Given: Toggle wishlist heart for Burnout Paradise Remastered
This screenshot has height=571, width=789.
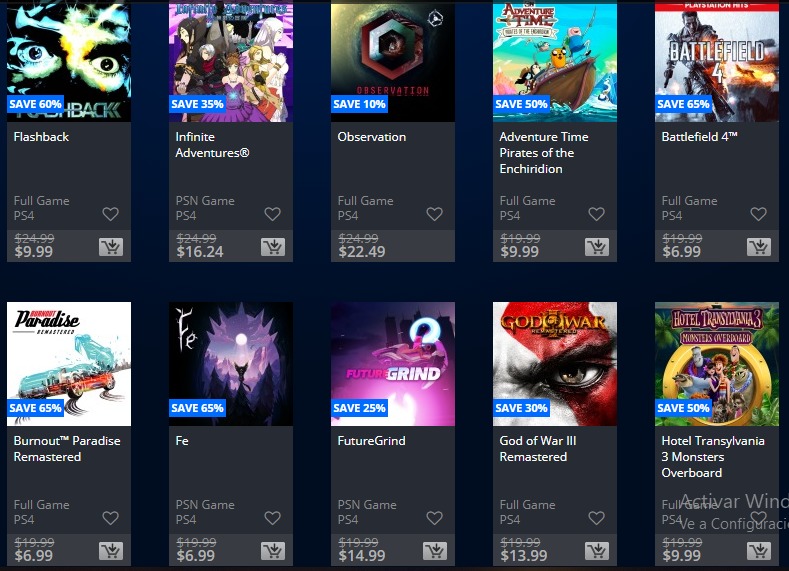Looking at the screenshot, I should [111, 518].
